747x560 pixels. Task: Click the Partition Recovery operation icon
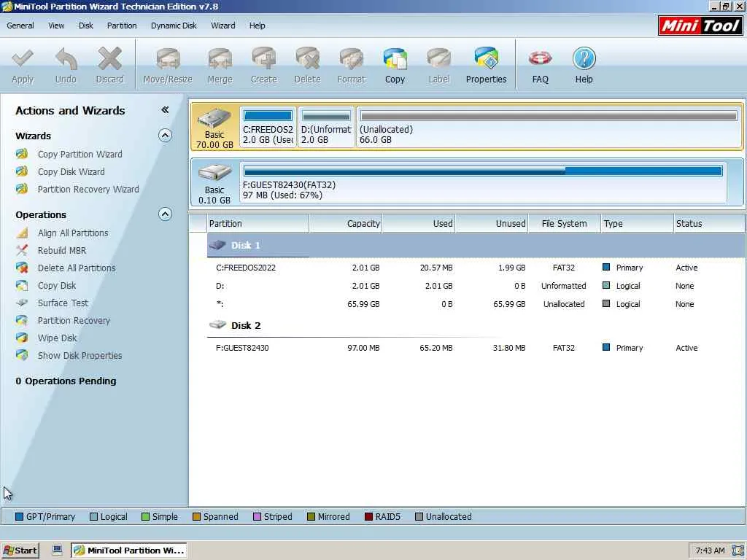pos(22,321)
